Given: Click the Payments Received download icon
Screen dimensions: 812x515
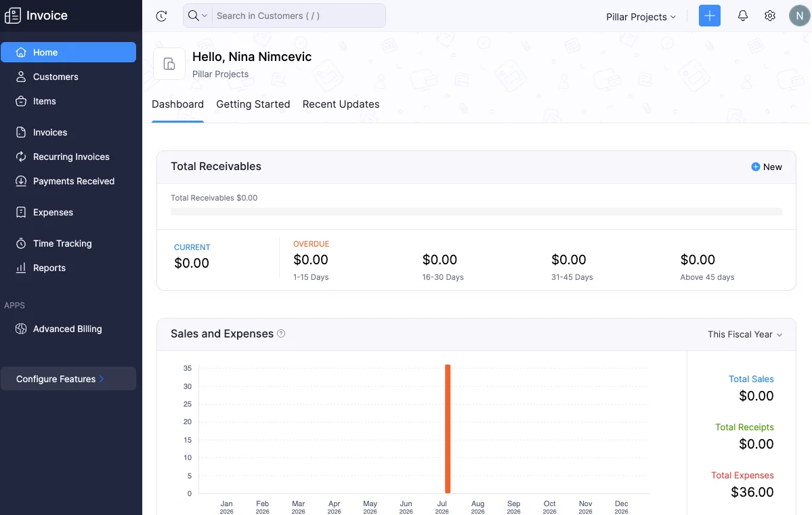Looking at the screenshot, I should tap(21, 181).
